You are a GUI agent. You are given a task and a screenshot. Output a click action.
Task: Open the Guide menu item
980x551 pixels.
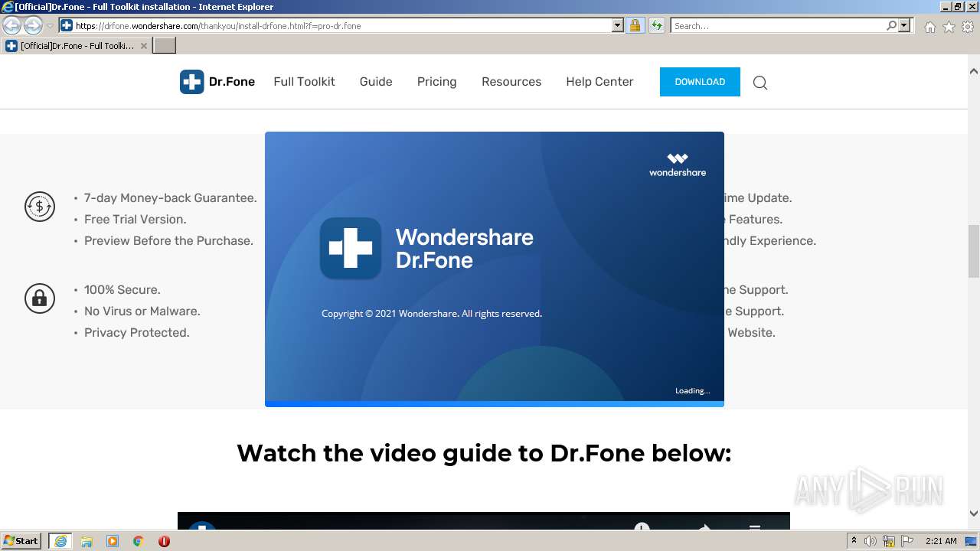[376, 82]
